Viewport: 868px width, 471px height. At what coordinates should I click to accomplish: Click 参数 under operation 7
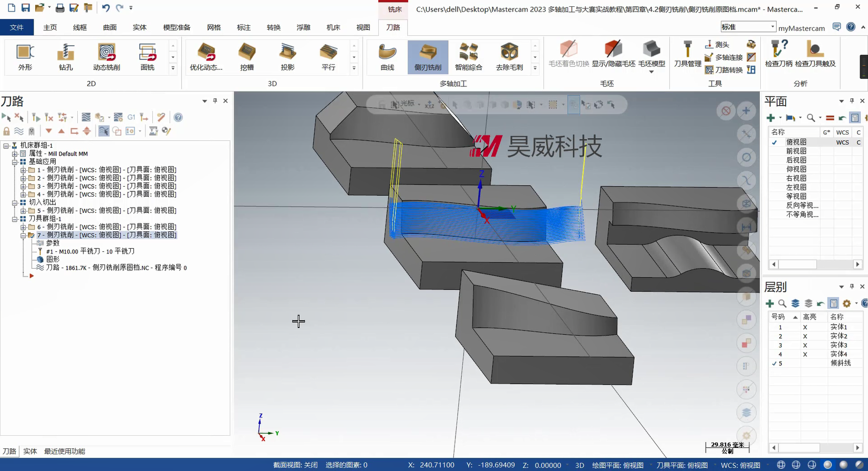pyautogui.click(x=53, y=243)
